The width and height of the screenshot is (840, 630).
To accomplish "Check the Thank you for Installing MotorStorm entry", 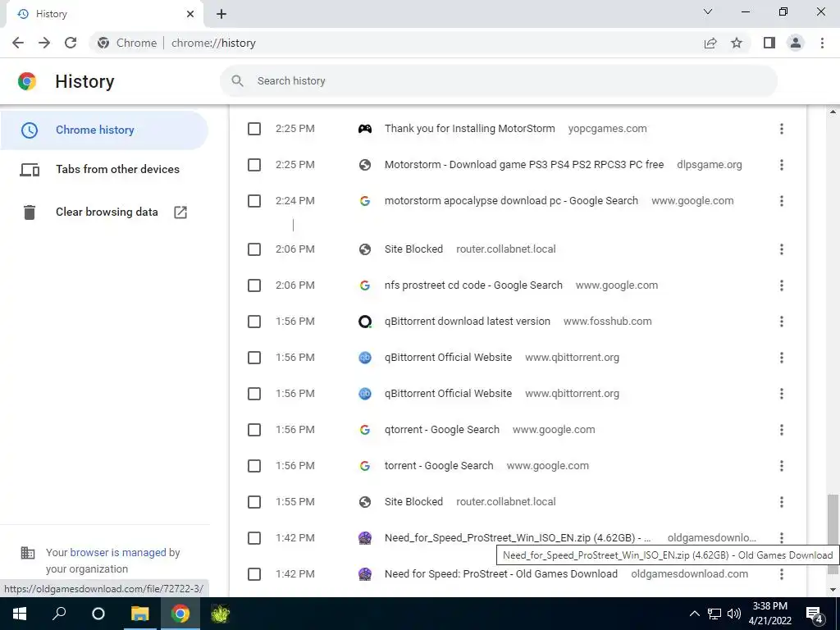I will [254, 129].
